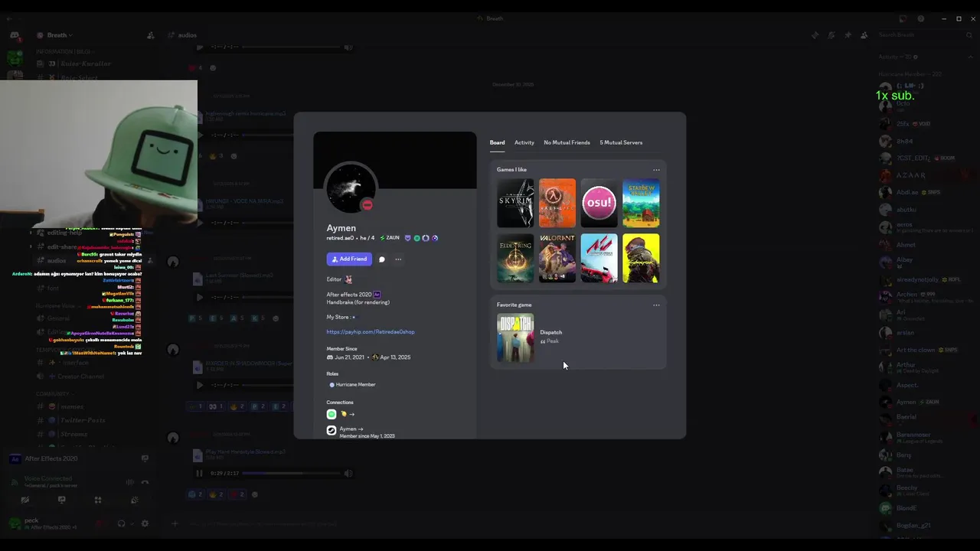This screenshot has height=551, width=980.
Task: Open direct message with Aymen
Action: 382,259
